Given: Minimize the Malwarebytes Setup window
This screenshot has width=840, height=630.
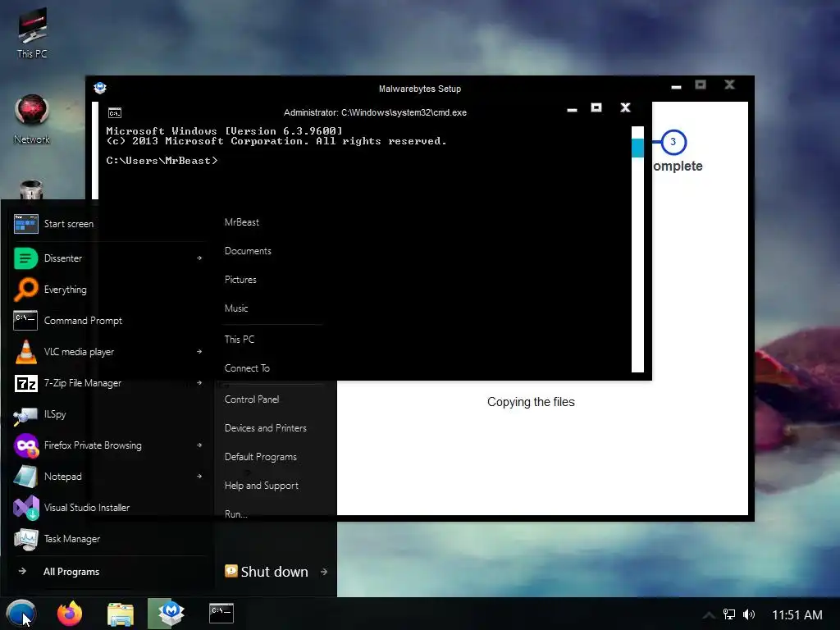Looking at the screenshot, I should [x=676, y=85].
